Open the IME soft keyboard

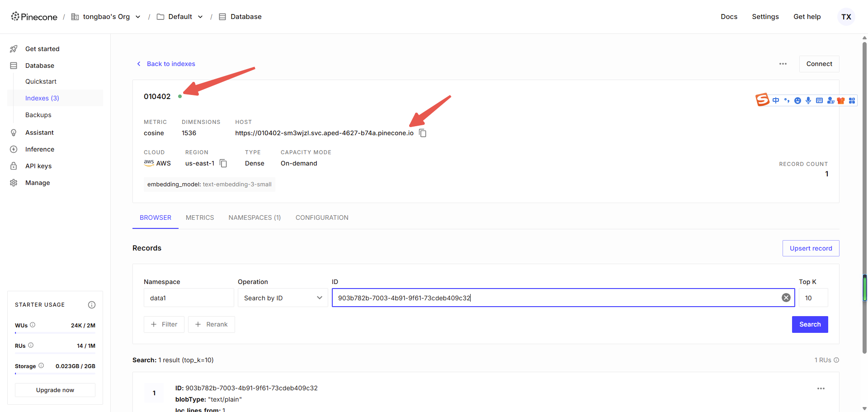pyautogui.click(x=819, y=100)
